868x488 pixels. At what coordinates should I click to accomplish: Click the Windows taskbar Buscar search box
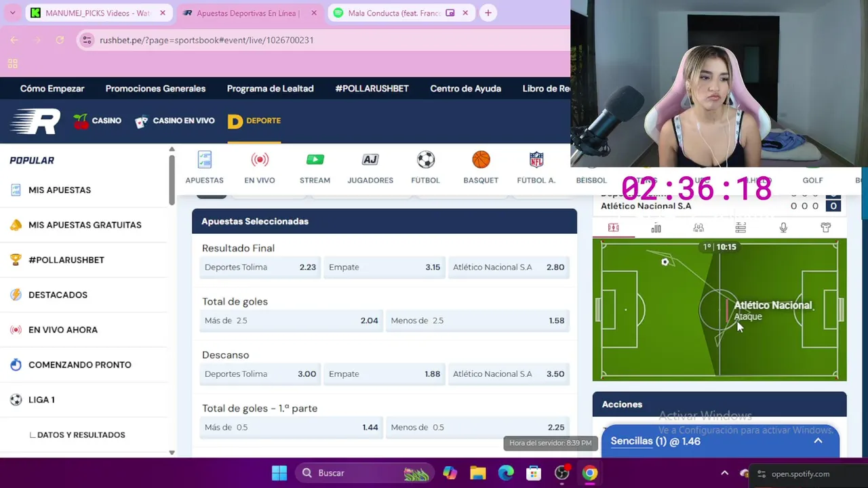[x=365, y=473]
